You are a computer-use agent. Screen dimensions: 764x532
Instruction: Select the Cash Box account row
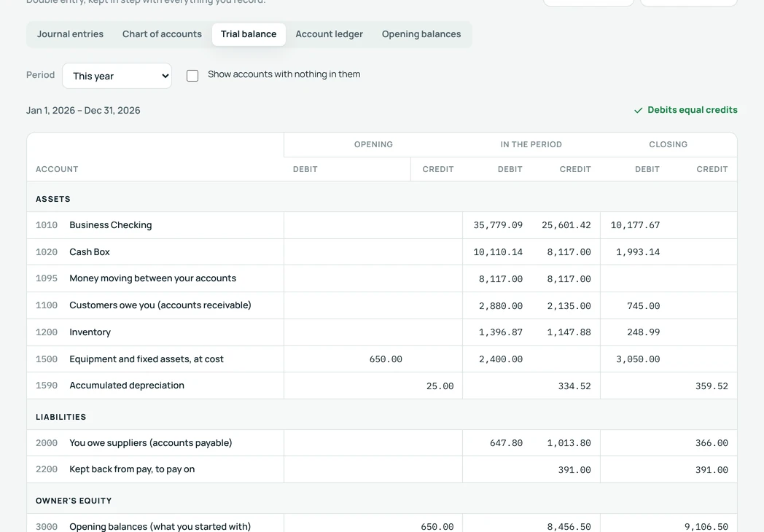tap(382, 252)
